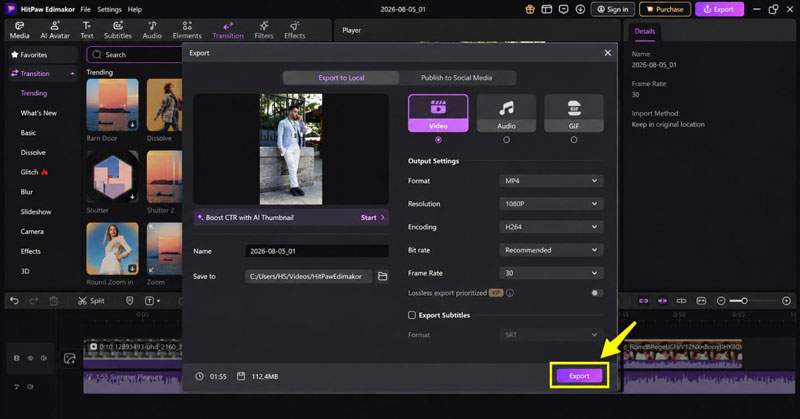
Task: Open the Resolution 1080P dropdown
Action: [551, 204]
